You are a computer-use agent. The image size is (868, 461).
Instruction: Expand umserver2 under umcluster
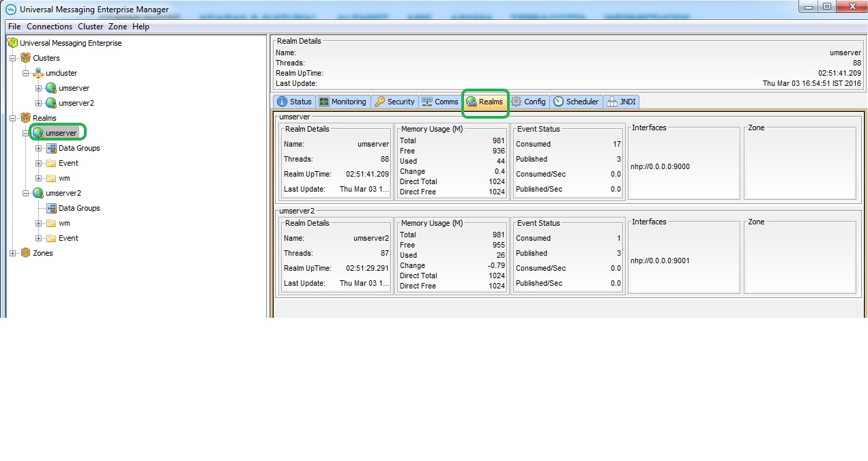point(39,103)
